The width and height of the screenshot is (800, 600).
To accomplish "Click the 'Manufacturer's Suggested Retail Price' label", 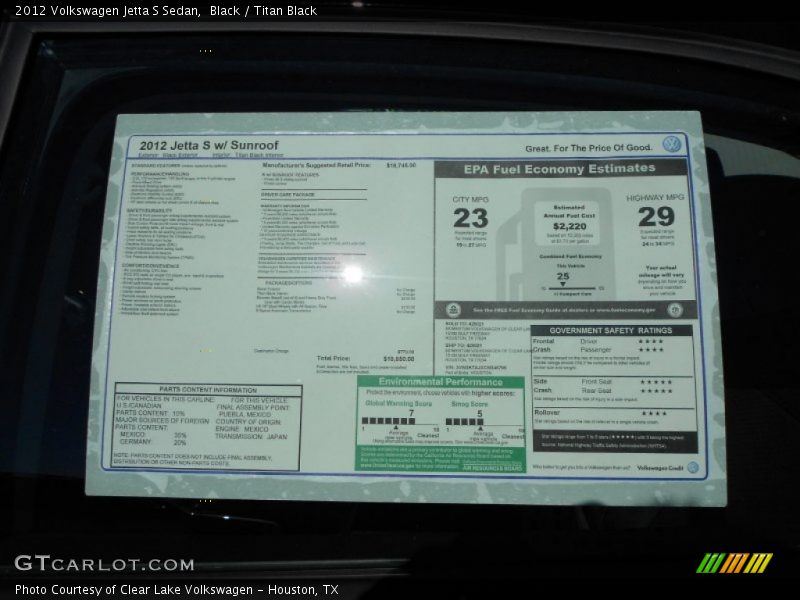I will click(316, 165).
